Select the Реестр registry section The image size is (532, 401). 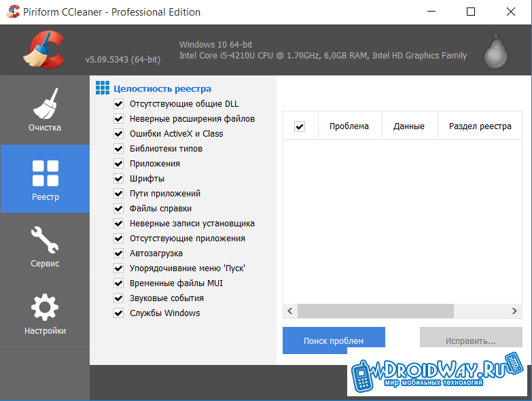[x=45, y=179]
